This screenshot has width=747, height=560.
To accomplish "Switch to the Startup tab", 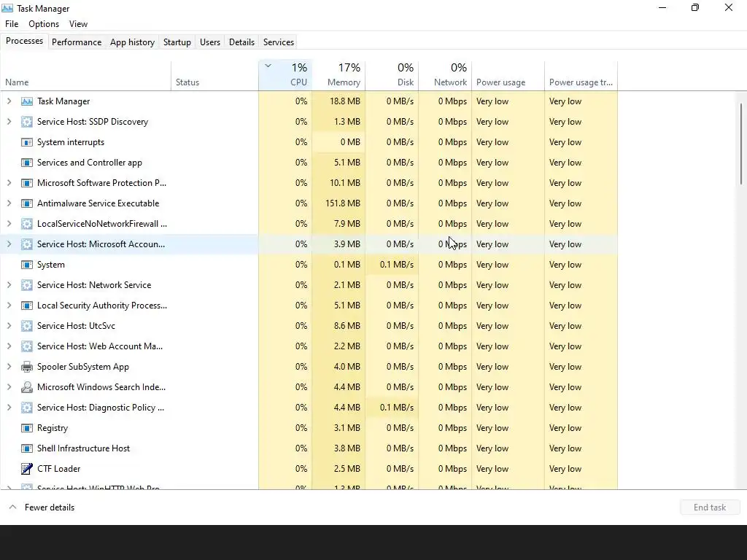I will click(177, 42).
